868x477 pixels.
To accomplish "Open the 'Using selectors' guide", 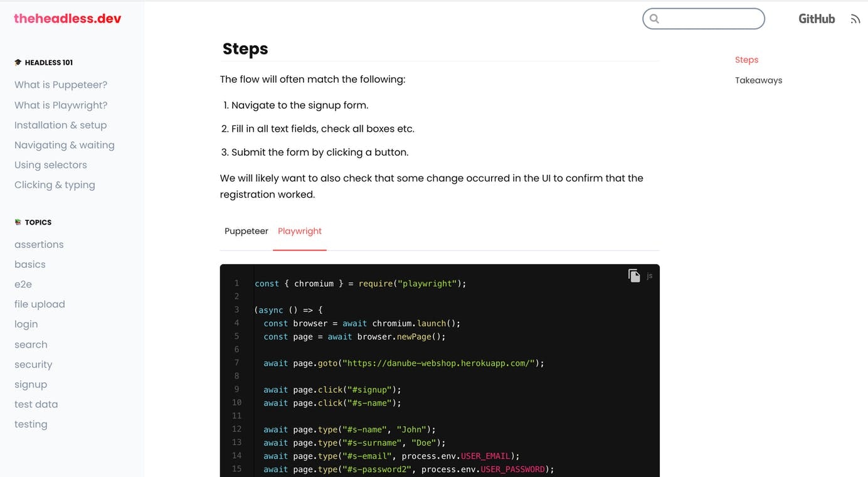I will [x=50, y=164].
